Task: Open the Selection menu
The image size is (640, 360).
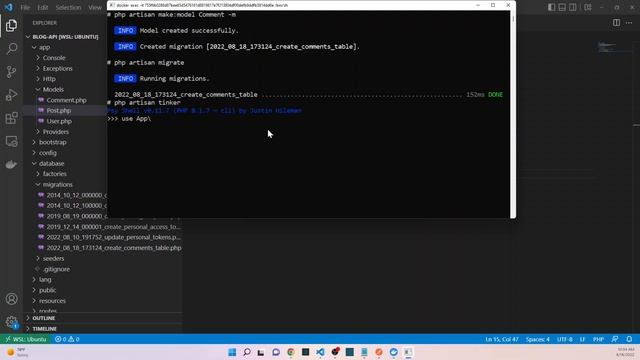Action: [x=68, y=7]
